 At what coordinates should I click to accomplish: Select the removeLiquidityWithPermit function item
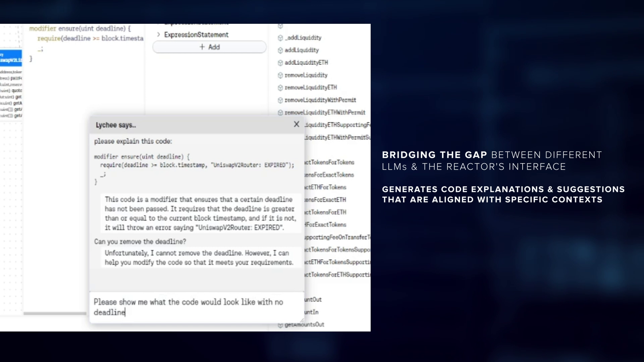pyautogui.click(x=320, y=100)
